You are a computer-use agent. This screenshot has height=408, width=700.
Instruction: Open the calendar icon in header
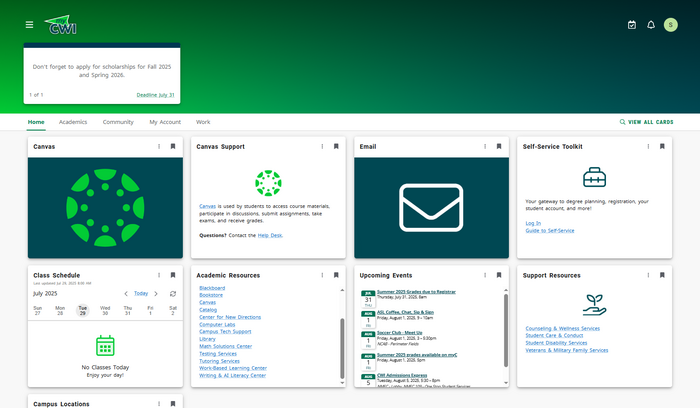631,25
